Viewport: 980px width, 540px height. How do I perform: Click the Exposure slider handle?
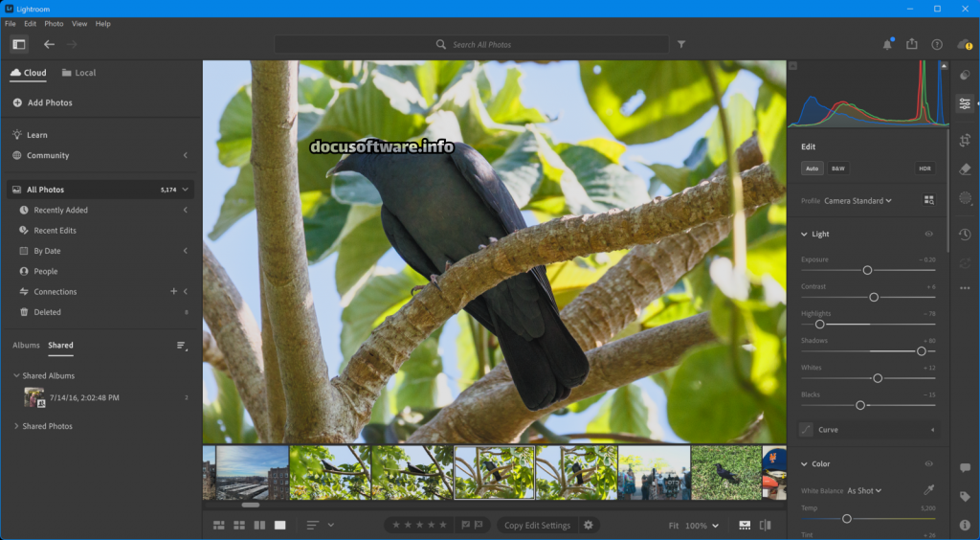tap(867, 270)
